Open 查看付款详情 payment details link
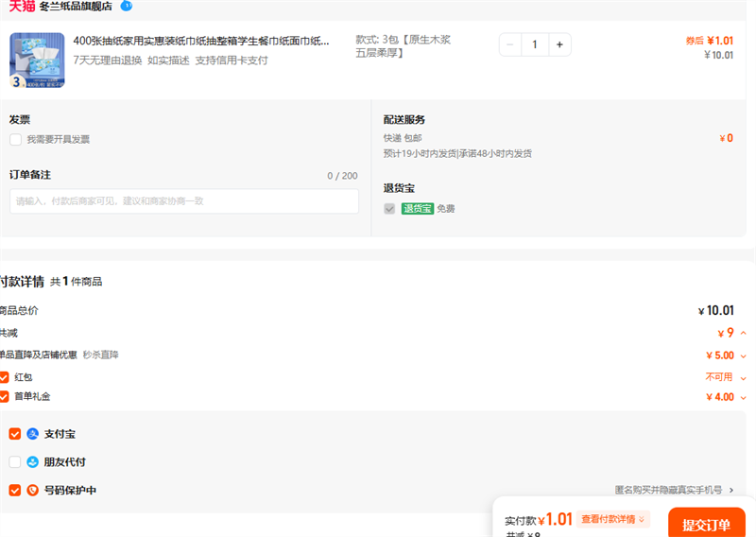This screenshot has height=537, width=756. click(x=614, y=519)
